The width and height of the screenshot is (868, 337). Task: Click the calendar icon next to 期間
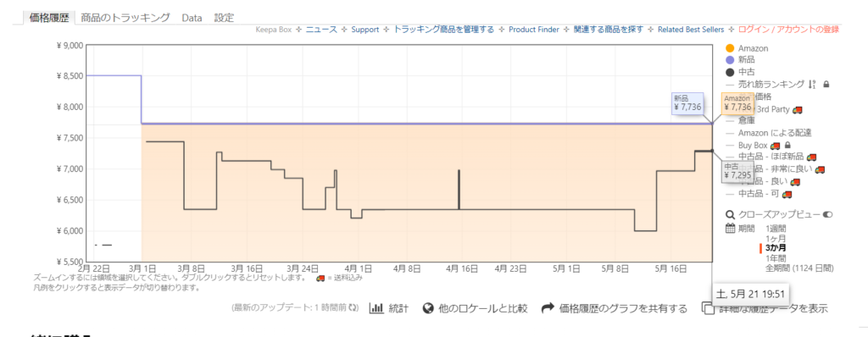pyautogui.click(x=730, y=229)
